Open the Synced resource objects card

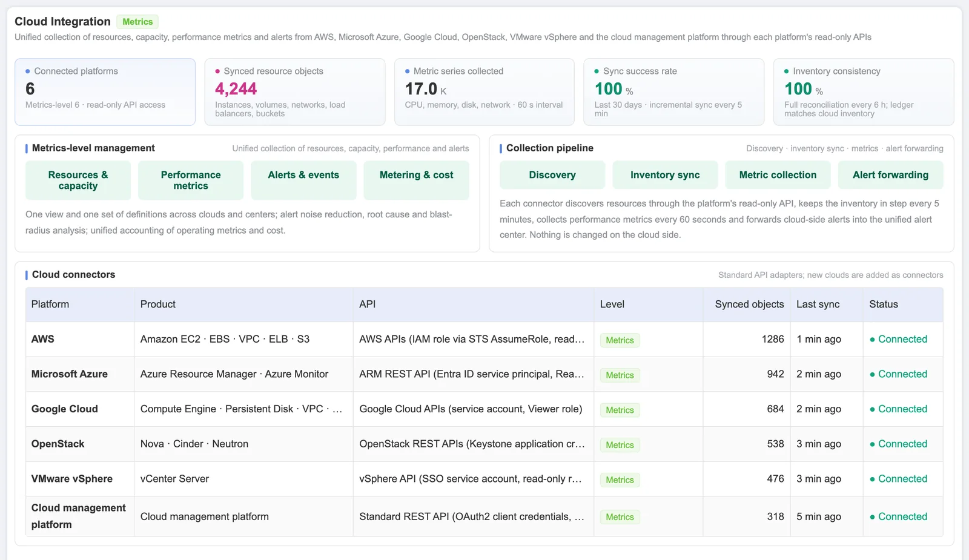[294, 92]
